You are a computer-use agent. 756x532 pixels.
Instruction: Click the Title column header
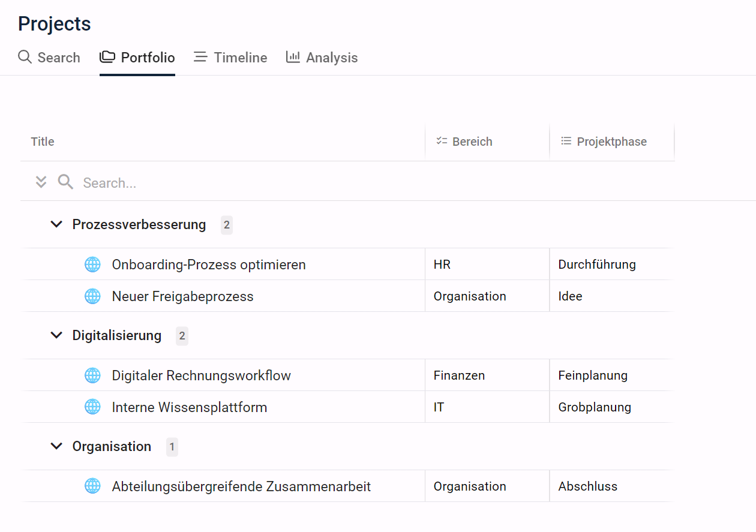coord(43,142)
